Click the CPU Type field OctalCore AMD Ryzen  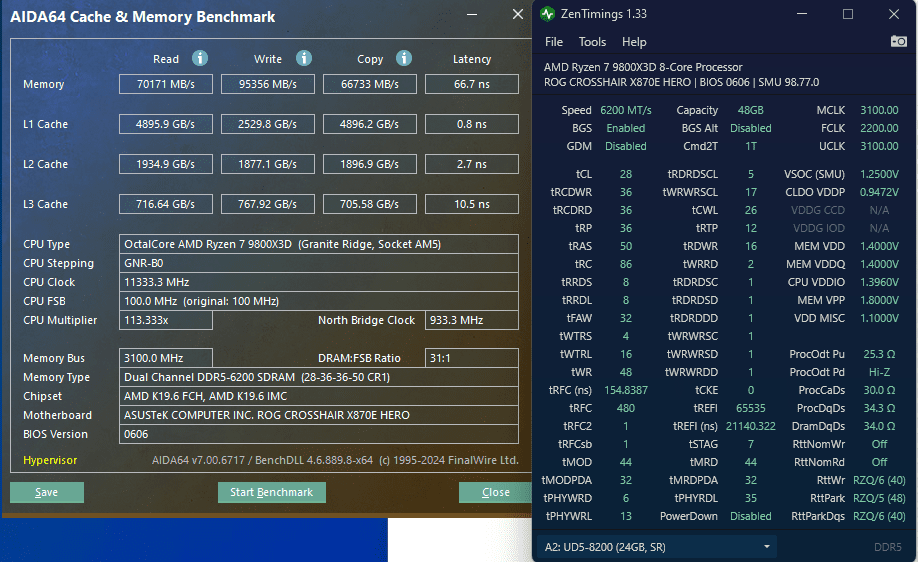pos(318,244)
